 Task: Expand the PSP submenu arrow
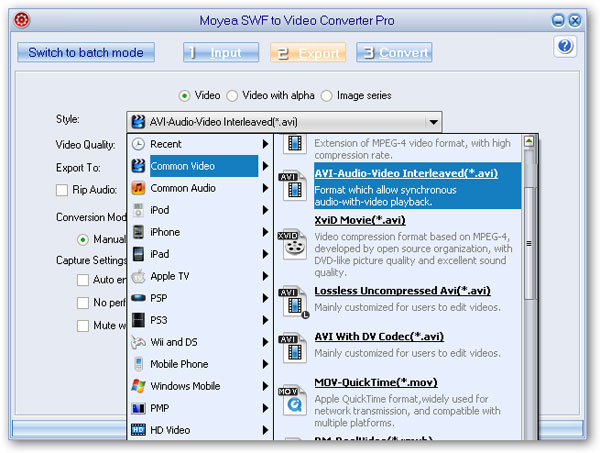pos(265,298)
